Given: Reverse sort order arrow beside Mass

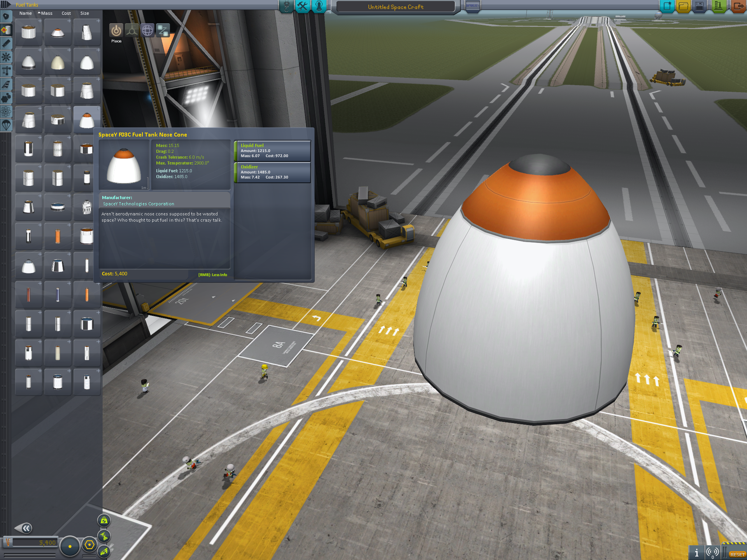Looking at the screenshot, I should tap(39, 13).
